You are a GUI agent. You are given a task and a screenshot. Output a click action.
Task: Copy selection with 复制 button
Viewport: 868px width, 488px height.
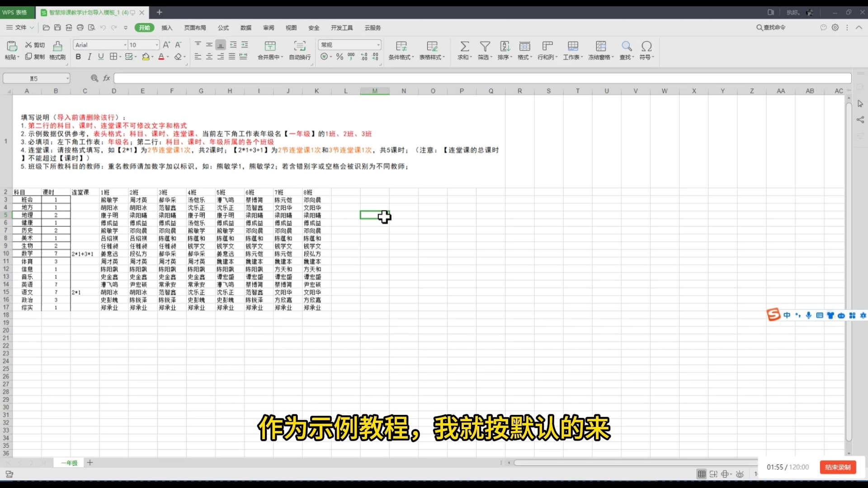pyautogui.click(x=35, y=56)
